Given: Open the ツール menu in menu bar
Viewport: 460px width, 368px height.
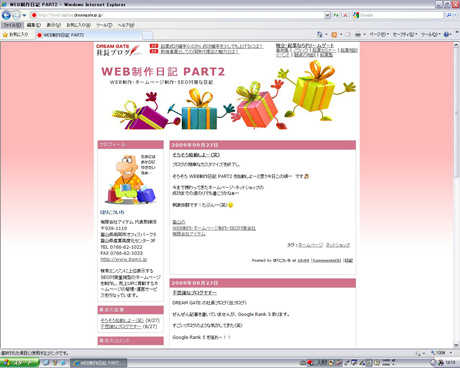Looking at the screenshot, I should [x=104, y=25].
